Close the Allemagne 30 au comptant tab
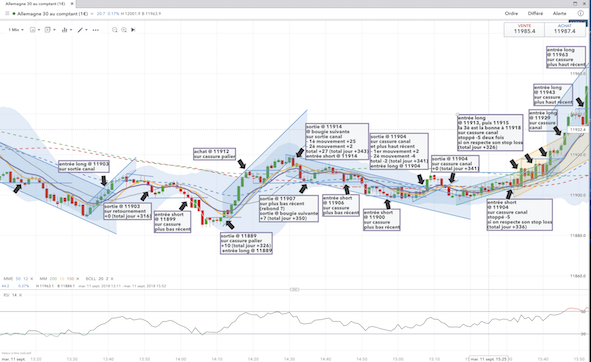The width and height of the screenshot is (591, 362). 72,4
